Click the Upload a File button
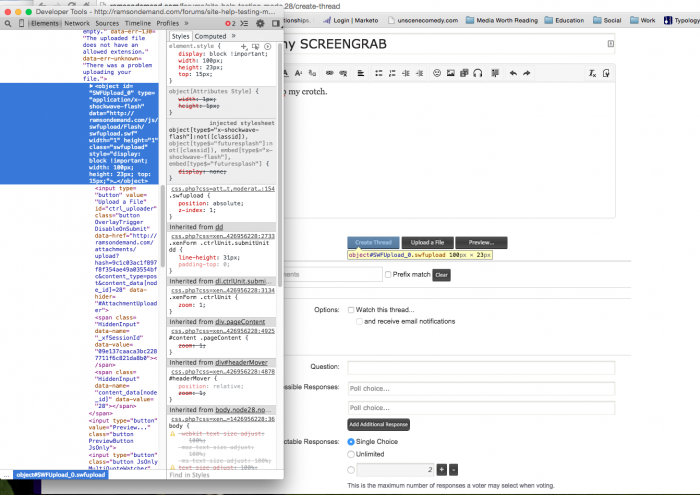Image resolution: width=700 pixels, height=495 pixels. 427,242
